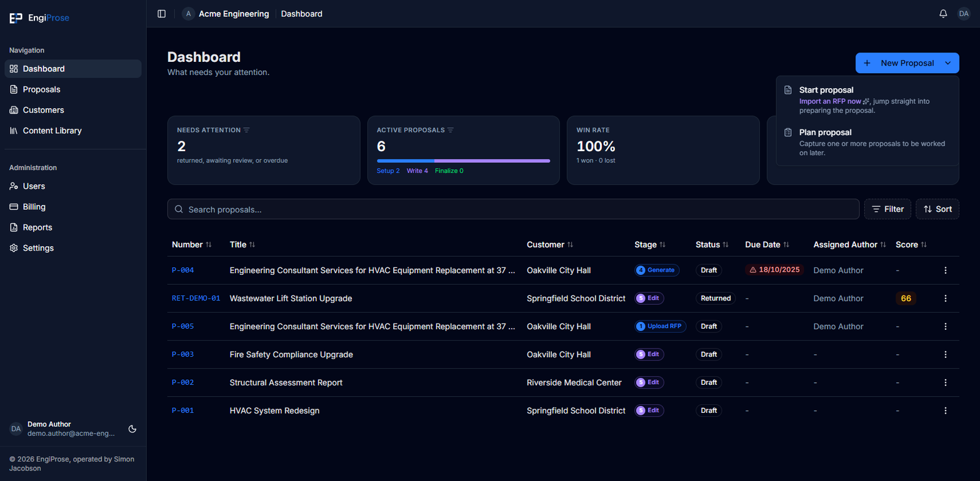Sort by Number column arrows
The image size is (980, 481).
pos(209,245)
